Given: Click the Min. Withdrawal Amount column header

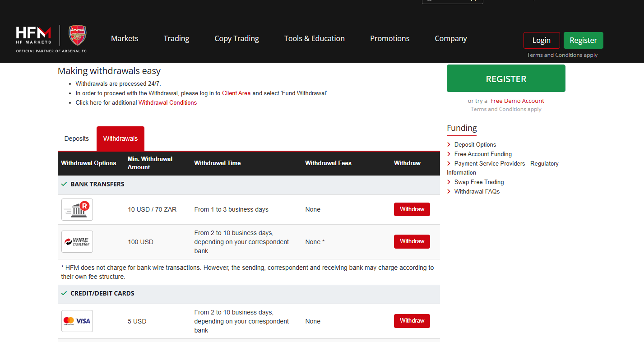Looking at the screenshot, I should [x=150, y=163].
